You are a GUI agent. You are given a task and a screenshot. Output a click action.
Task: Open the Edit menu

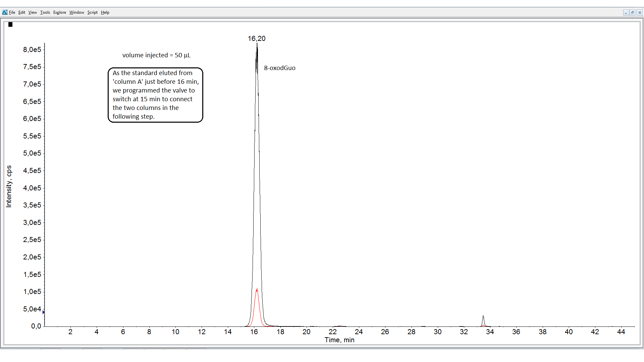22,12
